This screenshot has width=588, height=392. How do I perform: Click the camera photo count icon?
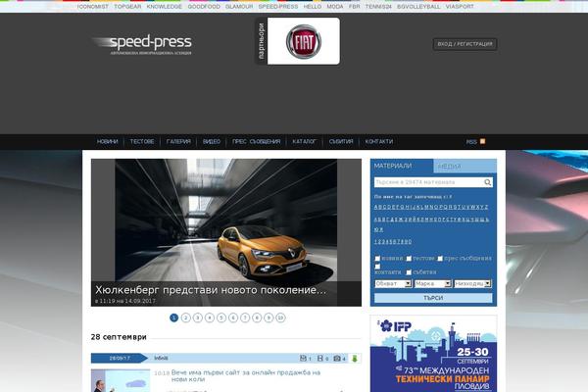(337, 359)
